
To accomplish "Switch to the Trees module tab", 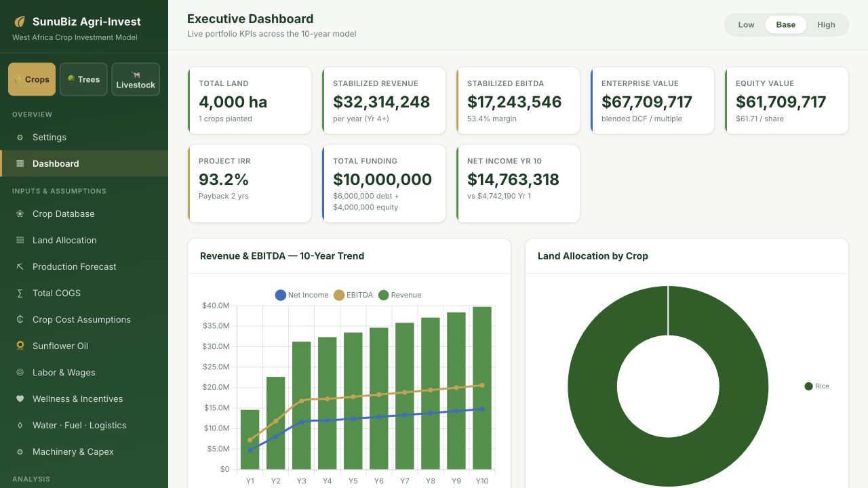I will coord(83,79).
